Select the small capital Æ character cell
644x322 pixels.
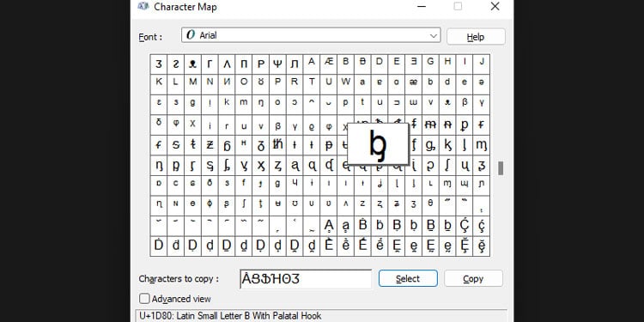point(329,64)
